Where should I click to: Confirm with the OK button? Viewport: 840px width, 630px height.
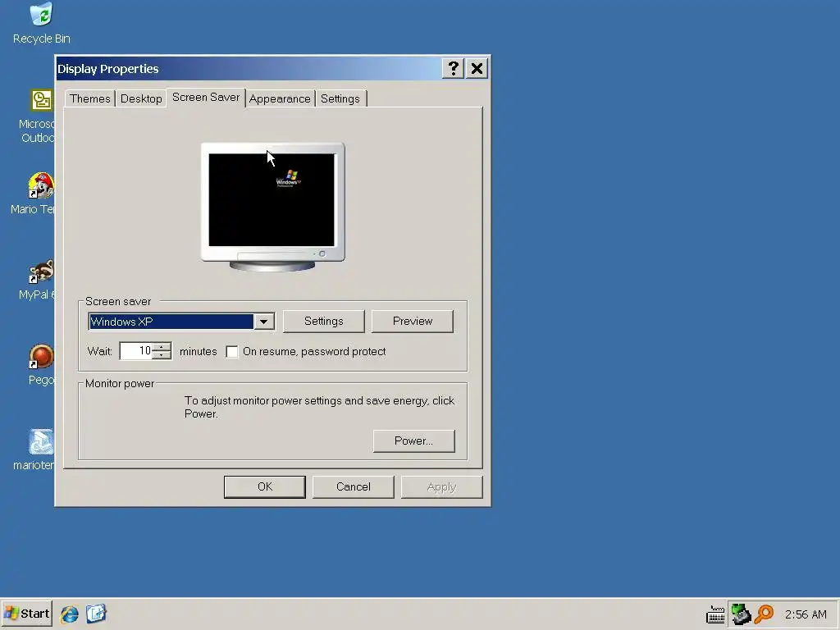point(265,487)
